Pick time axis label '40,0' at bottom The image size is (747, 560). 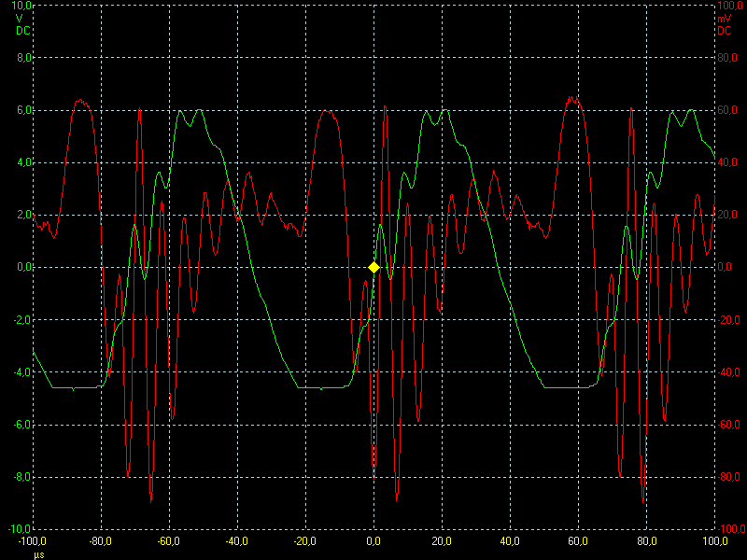[x=510, y=541]
